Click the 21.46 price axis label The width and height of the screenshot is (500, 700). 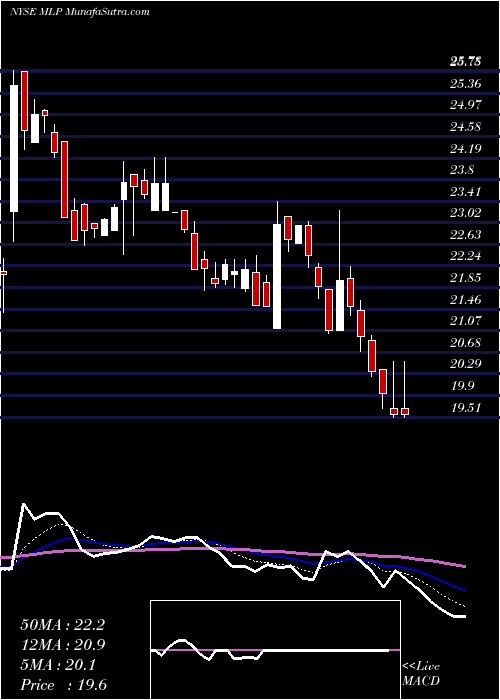(x=466, y=300)
